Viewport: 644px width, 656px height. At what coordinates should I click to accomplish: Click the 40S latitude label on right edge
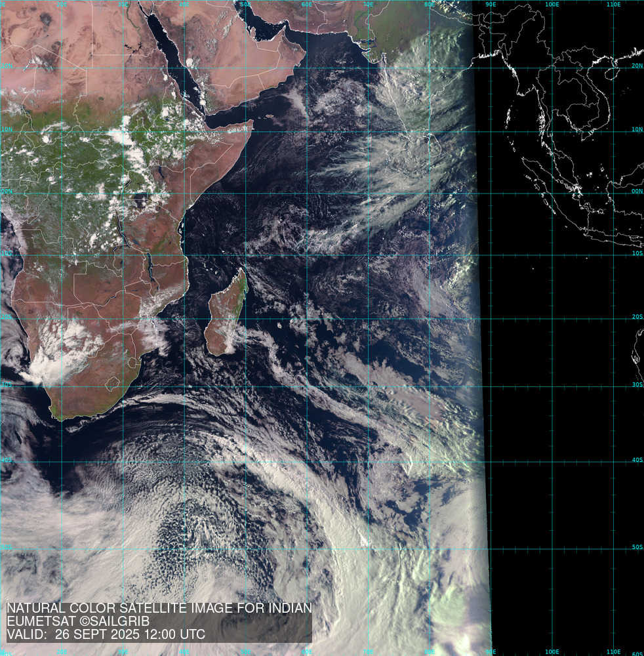pos(637,461)
